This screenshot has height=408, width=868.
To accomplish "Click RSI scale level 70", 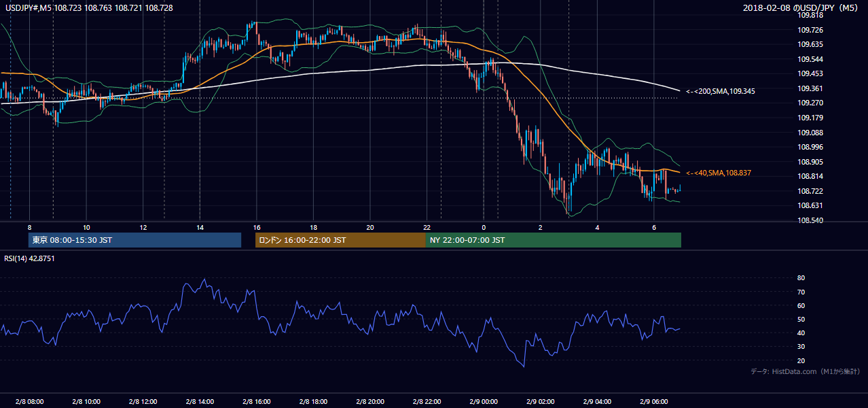I will click(x=801, y=292).
